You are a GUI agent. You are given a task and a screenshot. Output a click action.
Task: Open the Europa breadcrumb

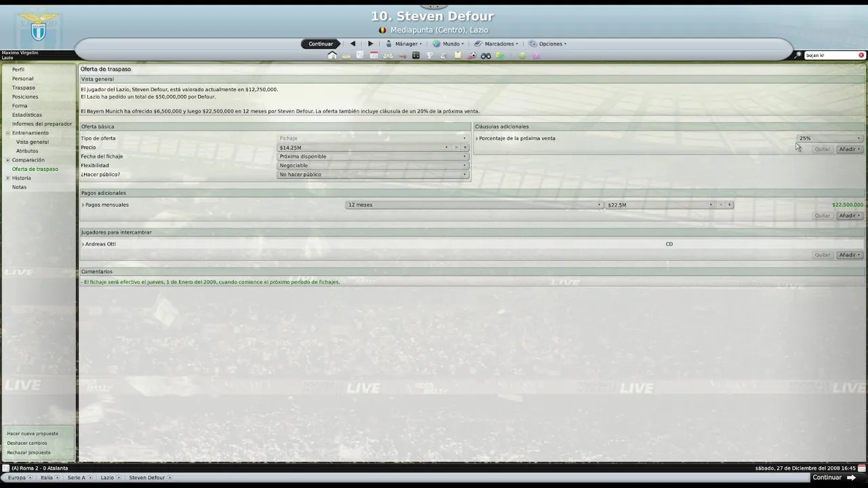tap(17, 477)
